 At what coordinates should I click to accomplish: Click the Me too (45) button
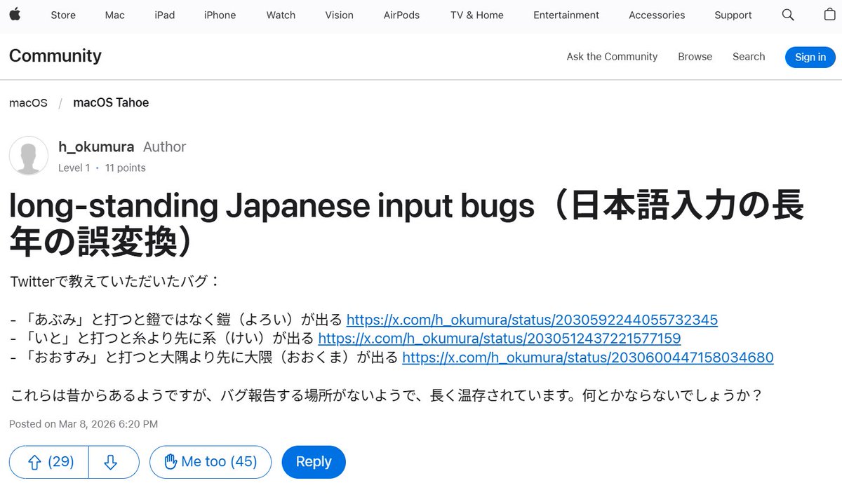pos(210,462)
